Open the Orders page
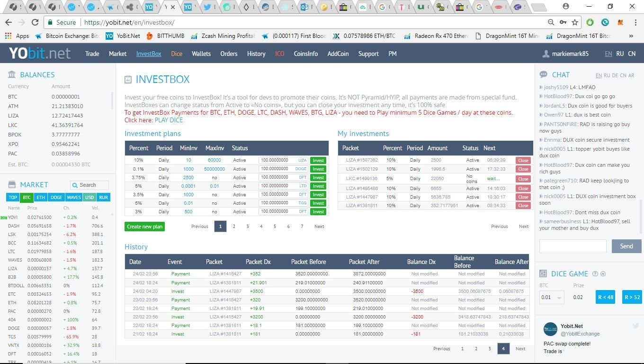 pos(229,54)
